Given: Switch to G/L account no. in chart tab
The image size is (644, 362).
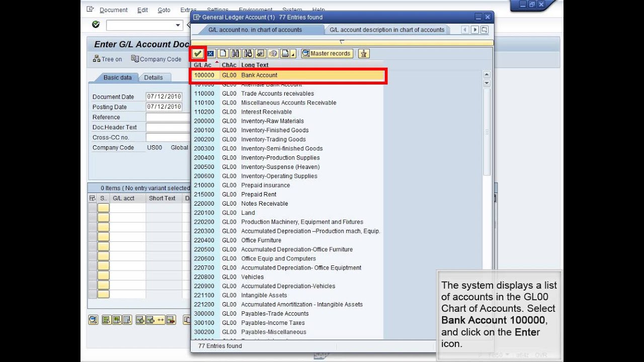Looking at the screenshot, I should (x=255, y=30).
